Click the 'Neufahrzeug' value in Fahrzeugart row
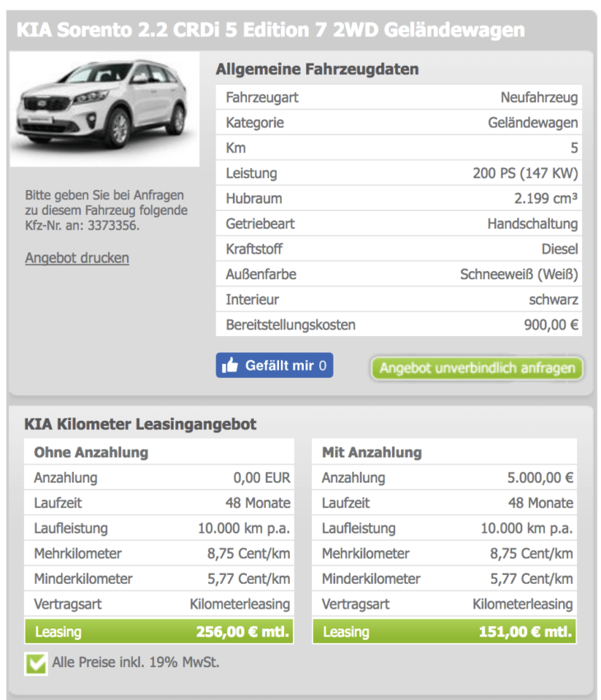Screen dimensions: 601x700 point(539,97)
